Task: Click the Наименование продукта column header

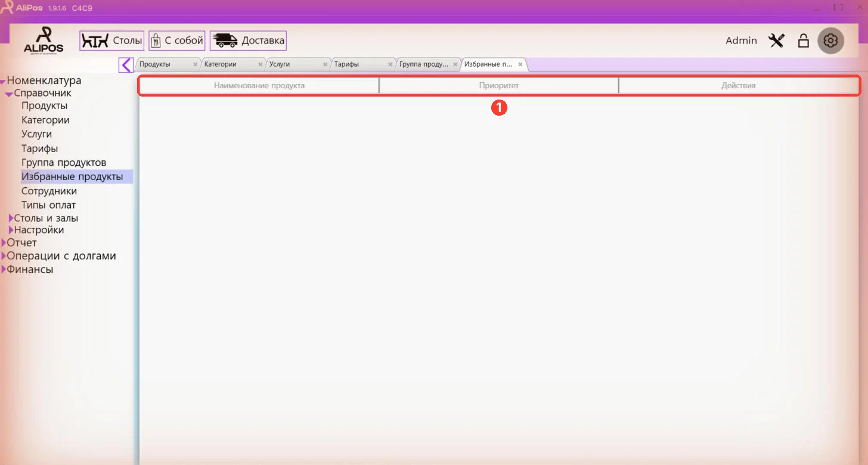Action: 259,86
